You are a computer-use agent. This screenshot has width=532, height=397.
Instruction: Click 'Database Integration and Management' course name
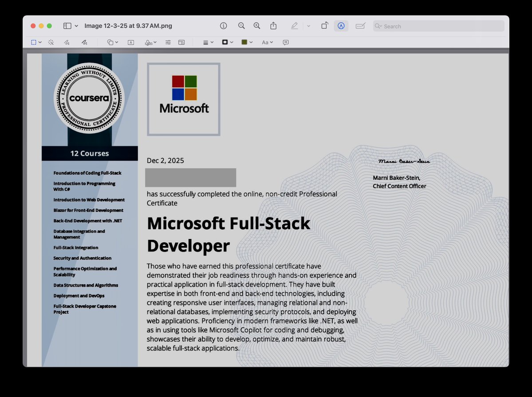click(x=79, y=234)
